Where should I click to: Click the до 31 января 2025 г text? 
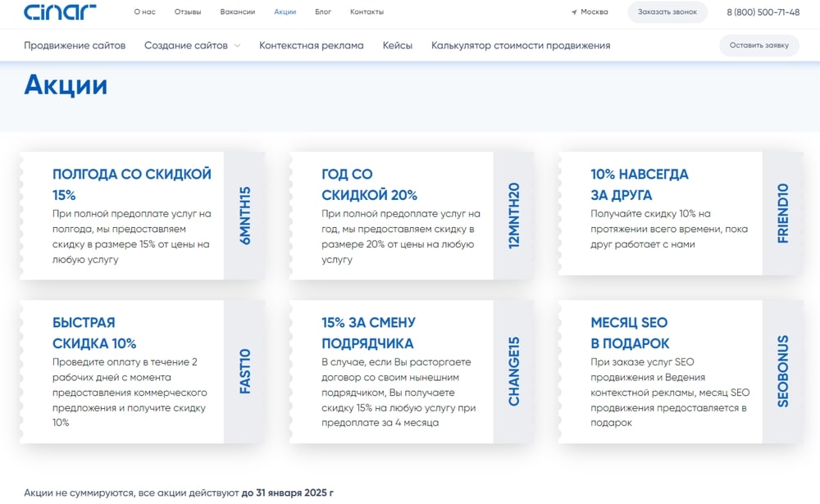[x=287, y=493]
